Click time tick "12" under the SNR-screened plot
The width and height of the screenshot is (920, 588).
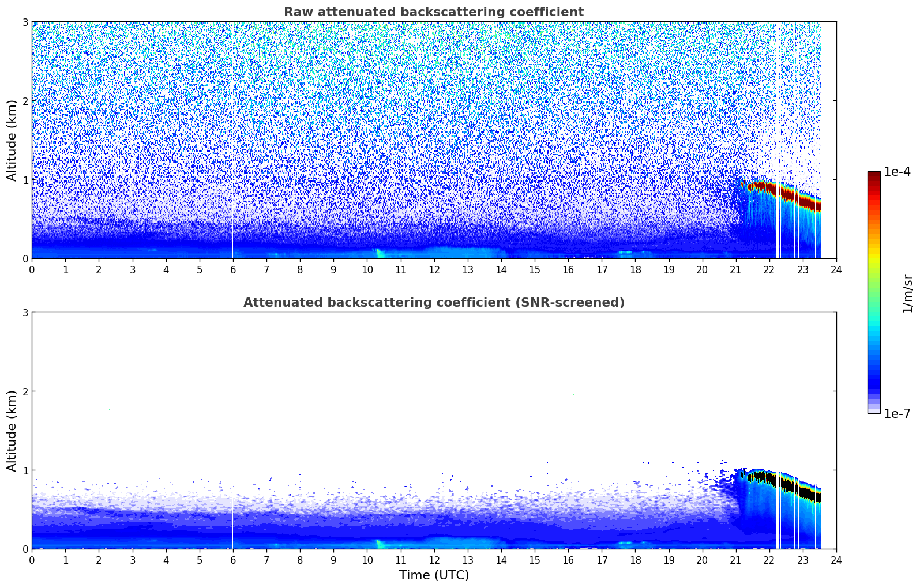pyautogui.click(x=434, y=560)
